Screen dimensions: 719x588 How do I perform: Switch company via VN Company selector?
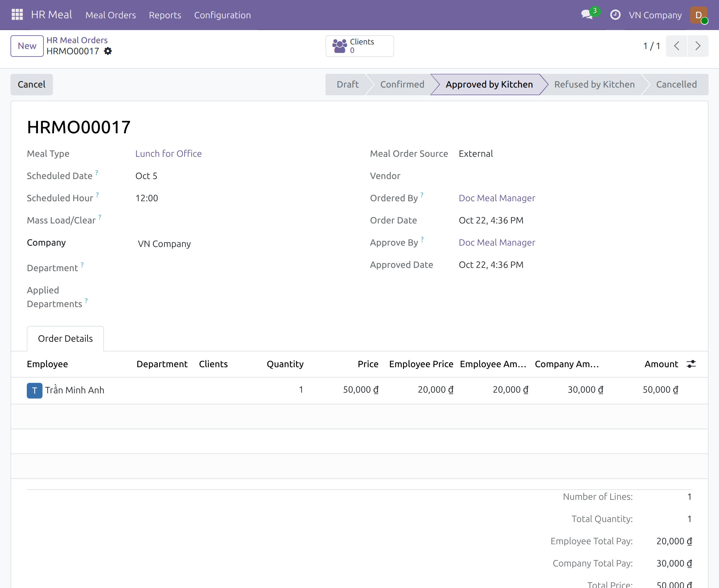[x=655, y=15]
